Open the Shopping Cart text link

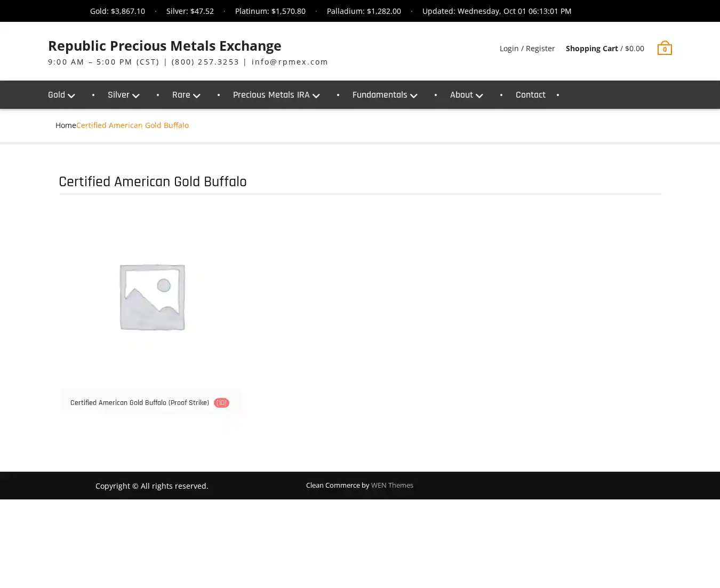pyautogui.click(x=591, y=49)
